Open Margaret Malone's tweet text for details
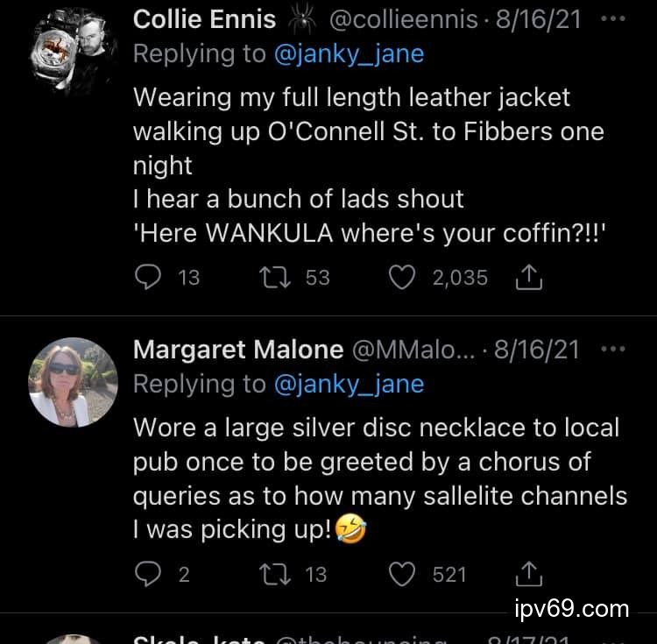This screenshot has height=644, width=657. coord(377,478)
